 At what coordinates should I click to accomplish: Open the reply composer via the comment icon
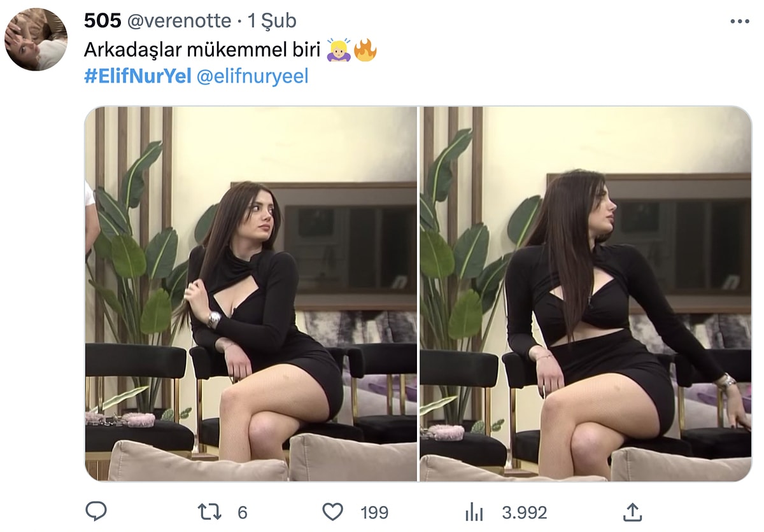[x=97, y=511]
